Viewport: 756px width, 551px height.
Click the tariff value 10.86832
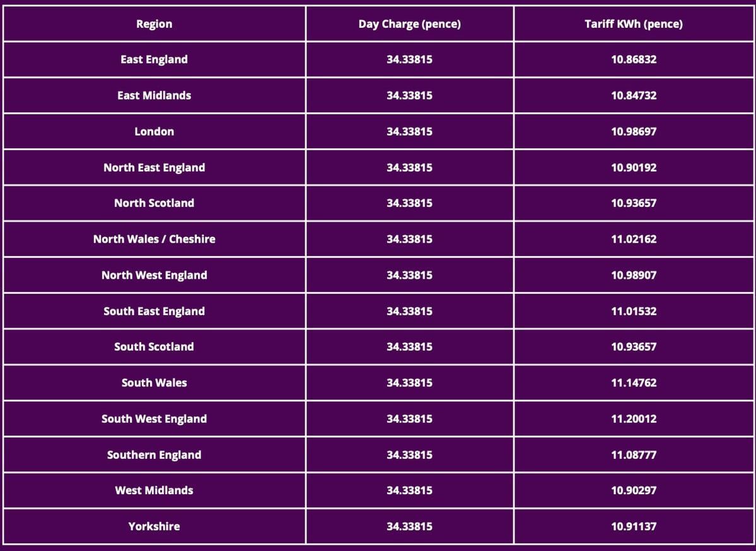[633, 59]
